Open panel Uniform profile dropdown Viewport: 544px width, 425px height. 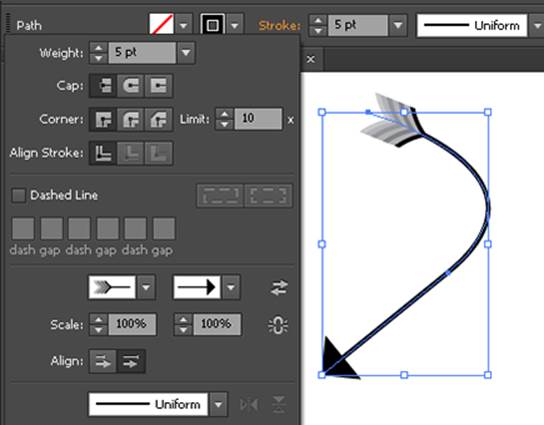[x=219, y=405]
